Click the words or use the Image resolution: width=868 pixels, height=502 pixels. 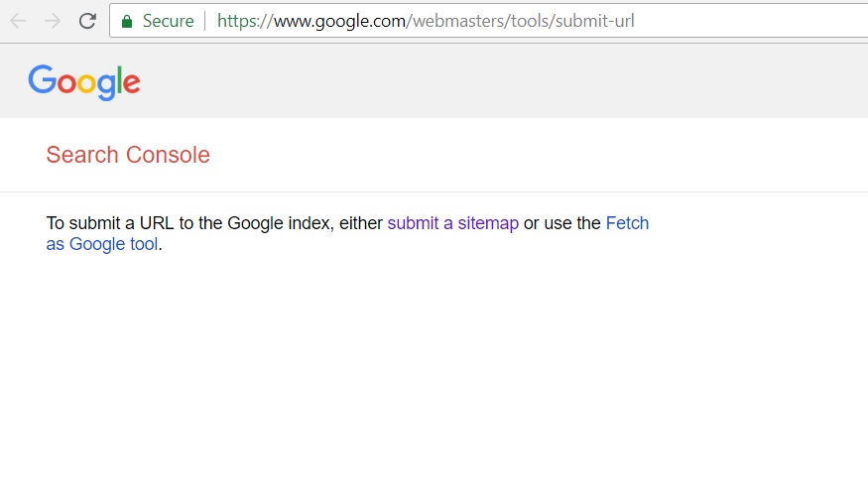click(561, 223)
